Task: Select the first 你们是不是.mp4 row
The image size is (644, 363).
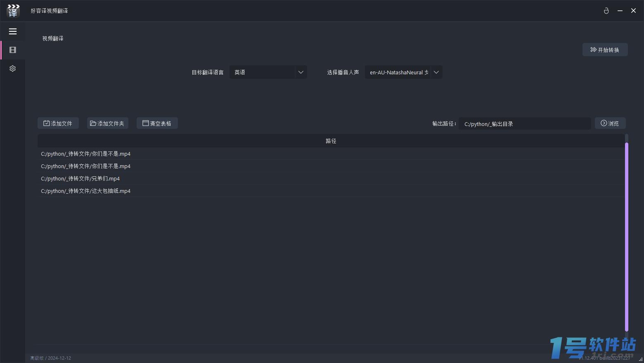Action: 331,154
